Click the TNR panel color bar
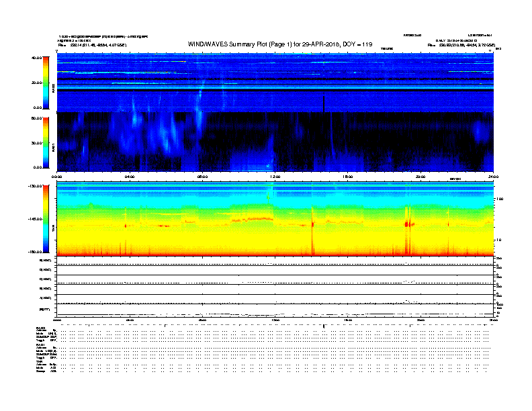The width and height of the screenshot is (532, 411). pos(46,219)
